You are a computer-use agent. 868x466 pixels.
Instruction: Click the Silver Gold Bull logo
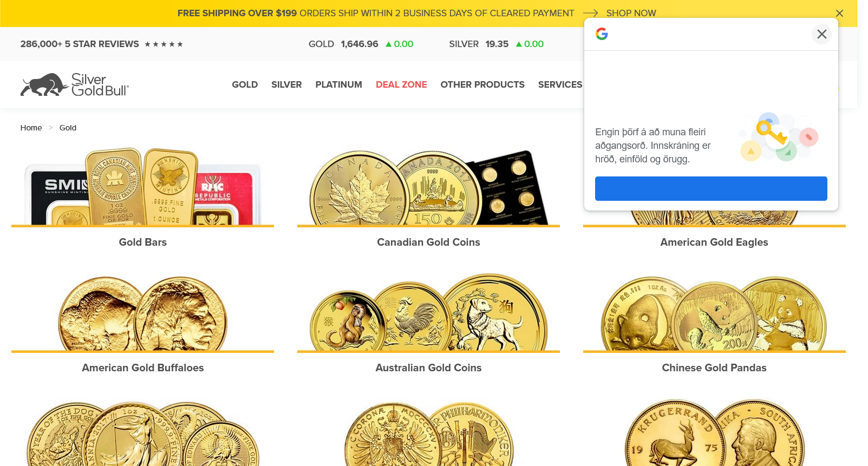click(x=75, y=84)
